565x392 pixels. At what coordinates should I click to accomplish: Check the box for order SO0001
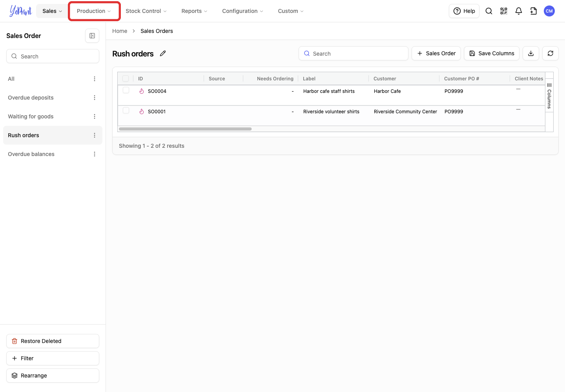point(126,111)
